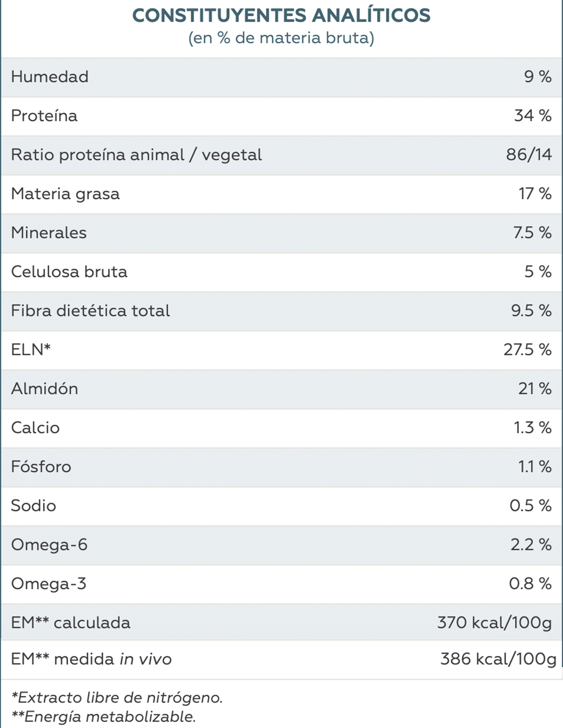Select the Sodio row label

(x=33, y=506)
